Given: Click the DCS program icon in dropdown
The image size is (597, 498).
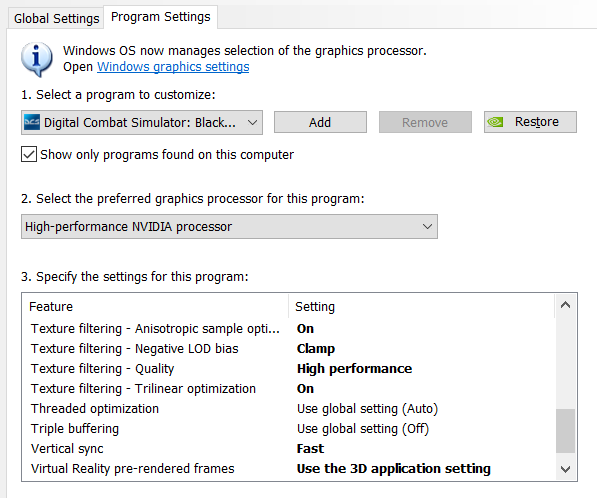Looking at the screenshot, I should pos(32,122).
